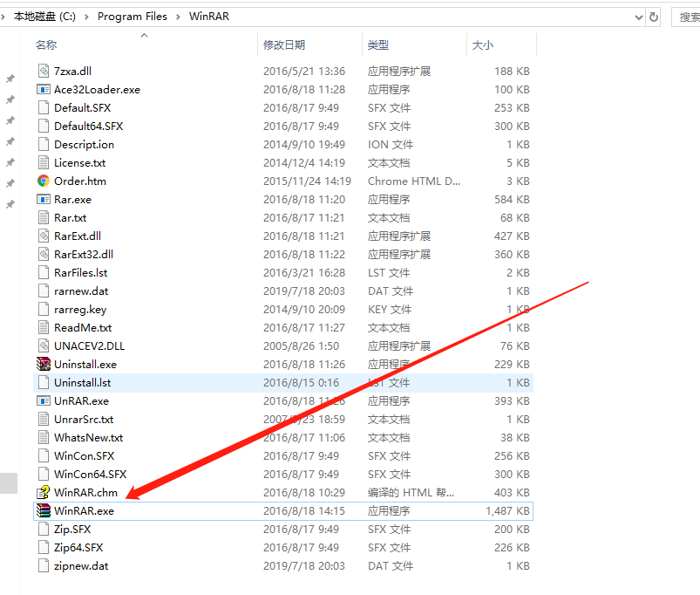The height and width of the screenshot is (595, 700).
Task: Click the 1,487 KB size cell
Action: coord(507,510)
